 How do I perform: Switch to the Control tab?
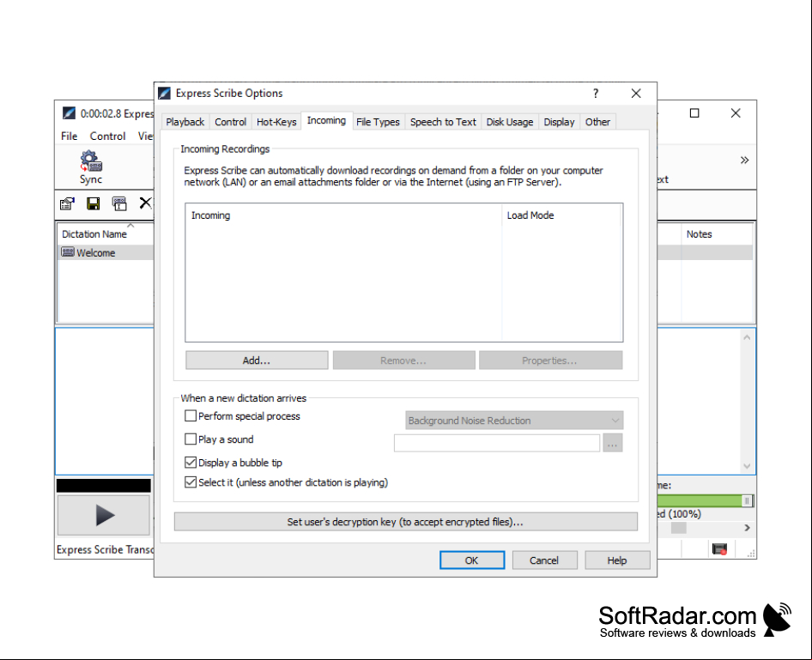tap(230, 122)
